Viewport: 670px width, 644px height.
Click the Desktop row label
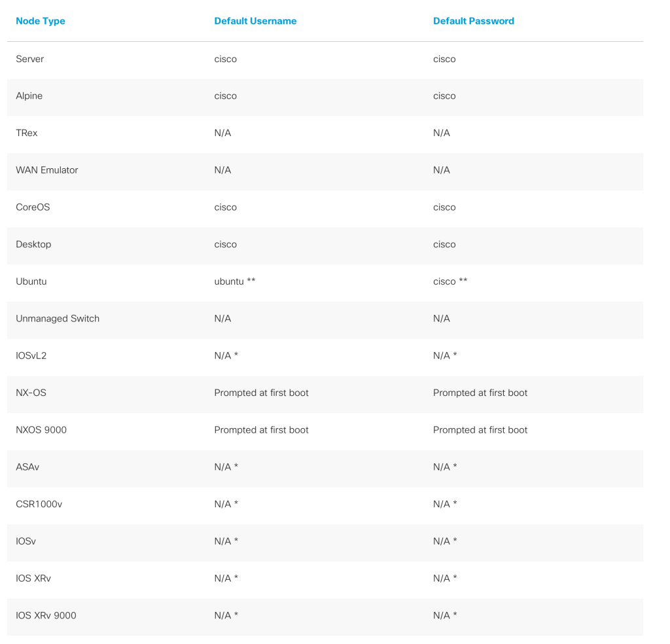(33, 244)
